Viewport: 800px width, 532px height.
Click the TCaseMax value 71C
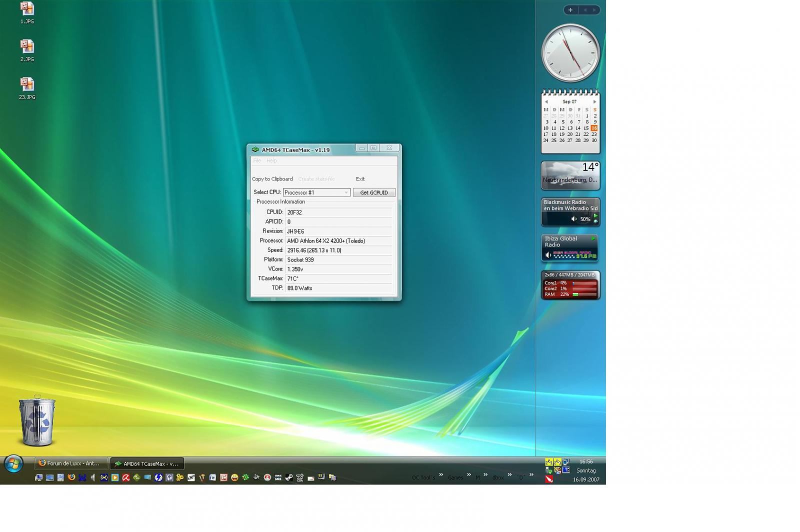tap(338, 279)
